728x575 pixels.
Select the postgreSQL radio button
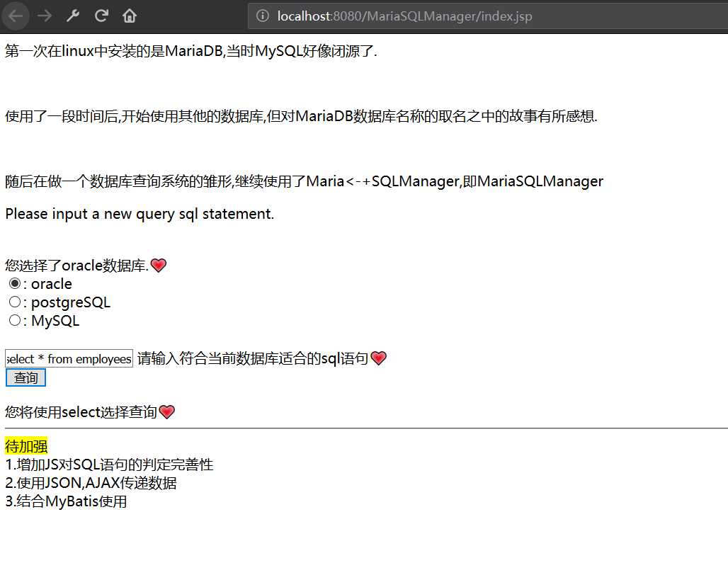[15, 302]
